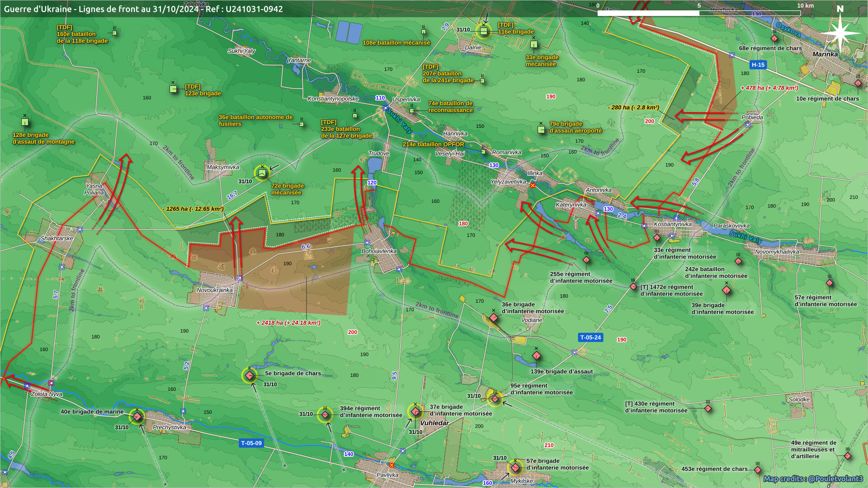Click the T-05-24 highway label
The width and height of the screenshot is (868, 488).
coord(590,338)
